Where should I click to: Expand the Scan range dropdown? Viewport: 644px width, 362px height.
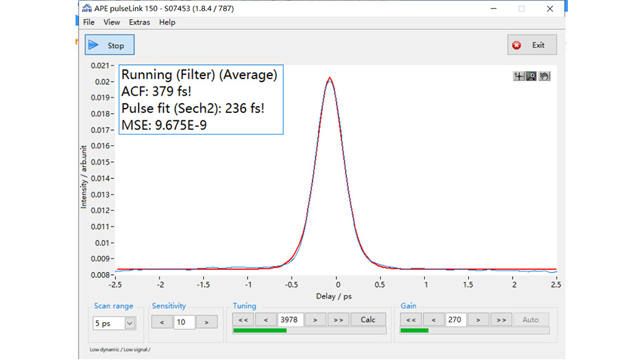coord(130,323)
